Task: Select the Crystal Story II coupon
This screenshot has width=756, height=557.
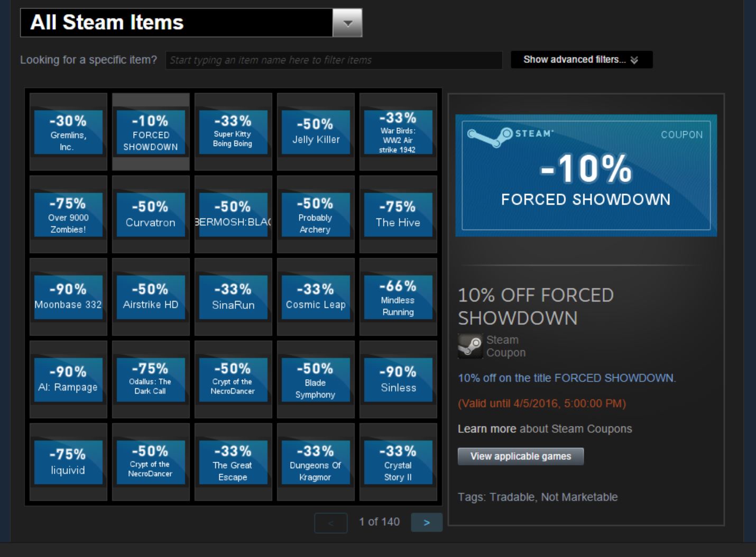Action: coord(398,462)
